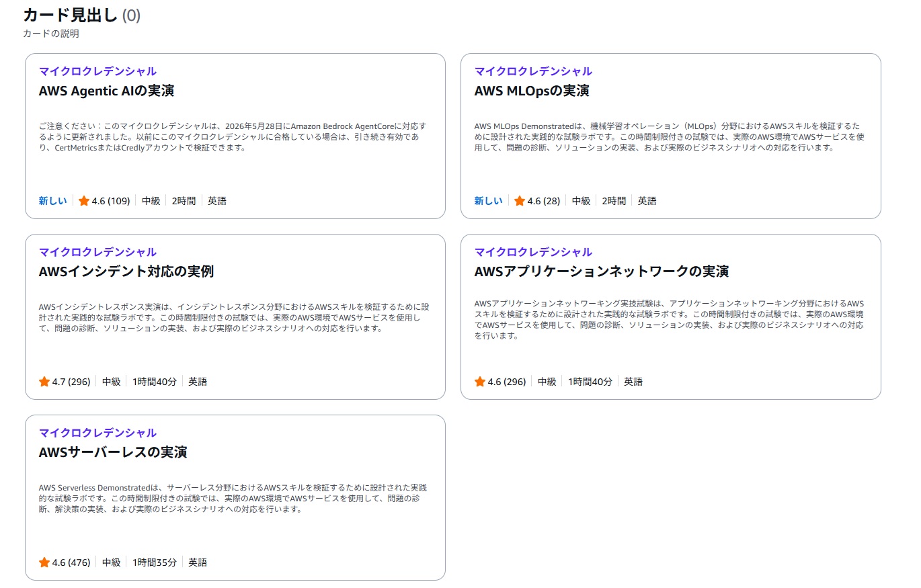921x588 pixels.
Task: Click the star icon on AWSサーバーレスの実演 card
Action: click(x=44, y=562)
